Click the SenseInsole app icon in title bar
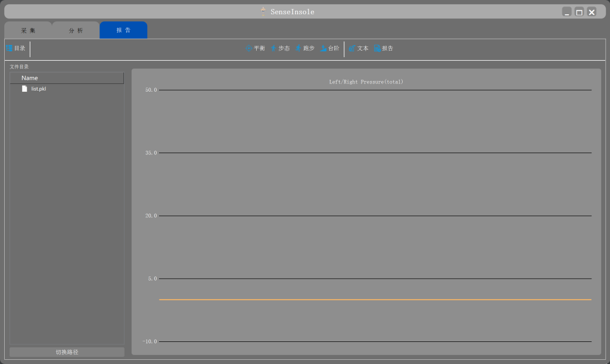Image resolution: width=610 pixels, height=364 pixels. [x=263, y=11]
